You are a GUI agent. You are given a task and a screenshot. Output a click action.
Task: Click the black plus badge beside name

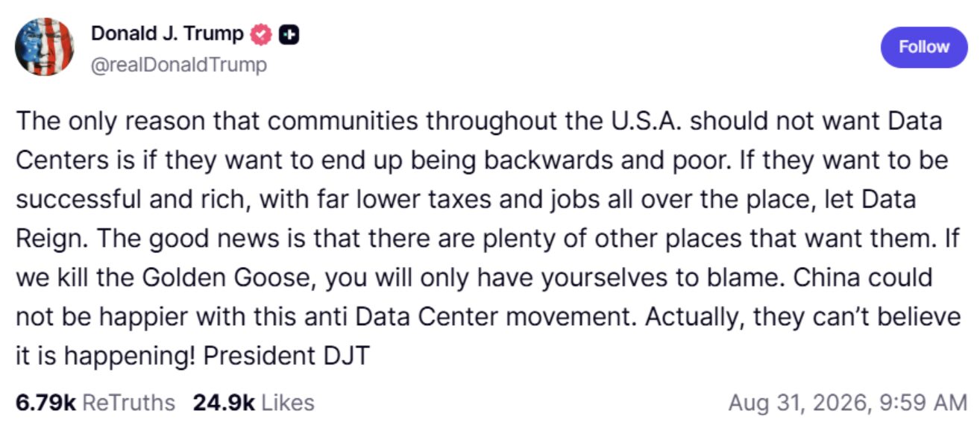[289, 34]
